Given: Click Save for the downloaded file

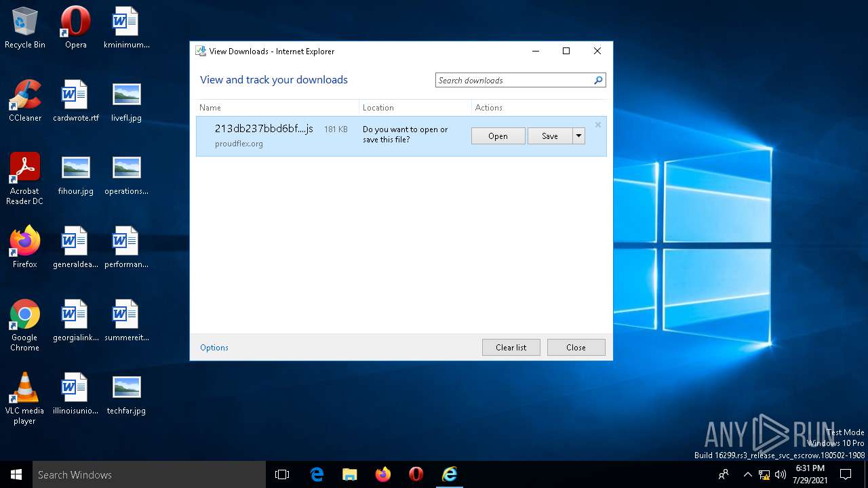Looking at the screenshot, I should (550, 136).
